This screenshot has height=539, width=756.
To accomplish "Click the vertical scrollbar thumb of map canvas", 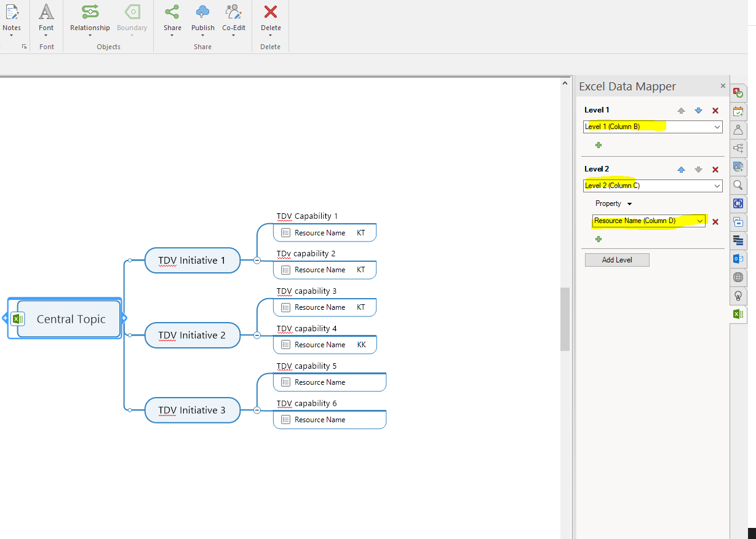I will [x=565, y=320].
